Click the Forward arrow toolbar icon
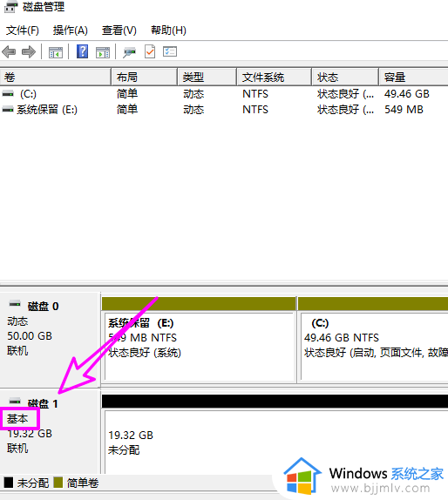 (29, 51)
